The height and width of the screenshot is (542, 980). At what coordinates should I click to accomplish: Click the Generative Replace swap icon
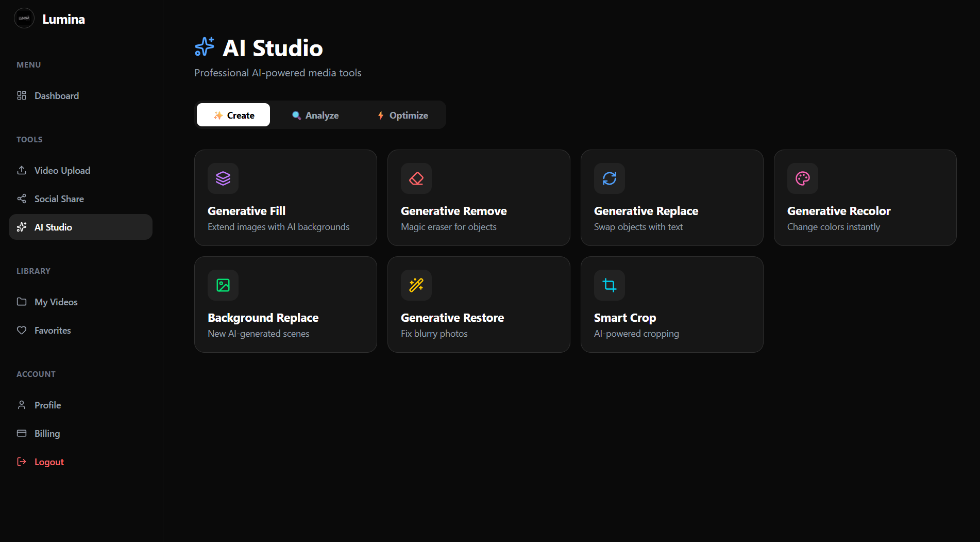(609, 178)
